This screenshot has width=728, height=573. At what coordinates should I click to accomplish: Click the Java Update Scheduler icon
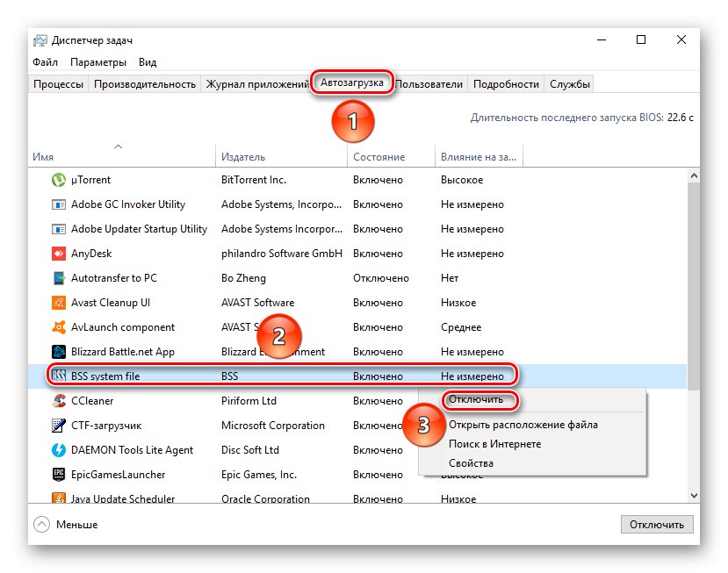click(x=59, y=498)
